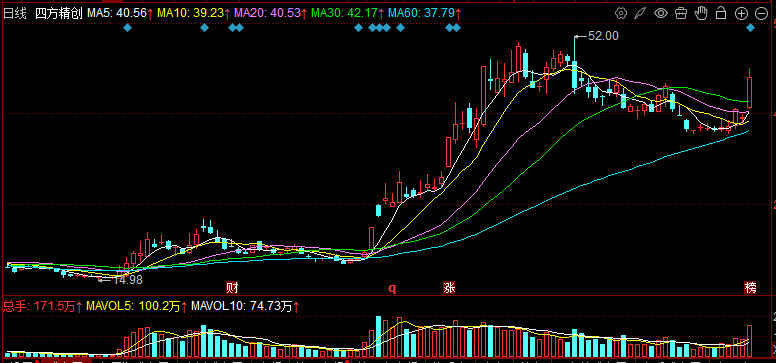Viewport: 776px width, 363px height.
Task: Click the rightmost blue diamond news marker
Action: [751, 28]
